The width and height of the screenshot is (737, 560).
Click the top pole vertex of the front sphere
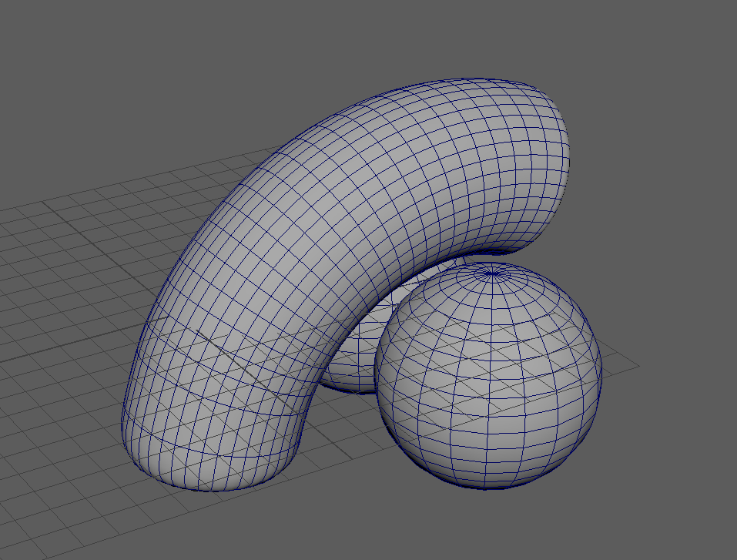pyautogui.click(x=491, y=273)
